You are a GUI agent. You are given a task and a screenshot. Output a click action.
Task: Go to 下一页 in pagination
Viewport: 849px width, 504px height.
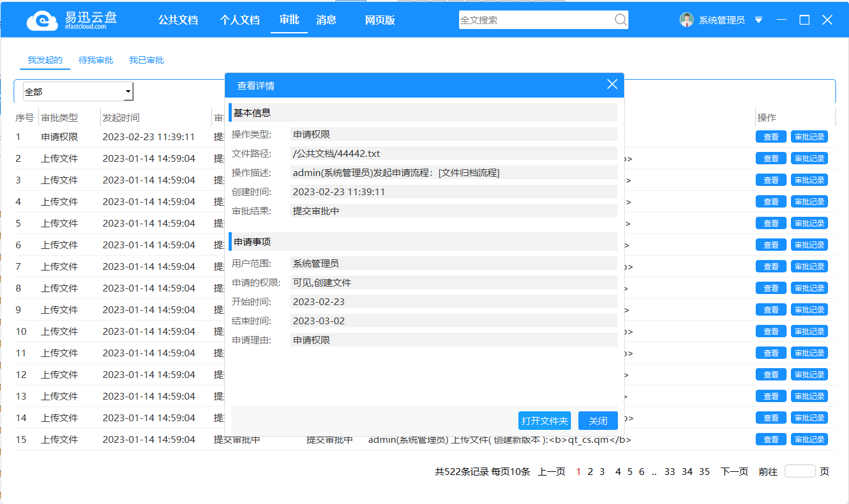coord(734,471)
